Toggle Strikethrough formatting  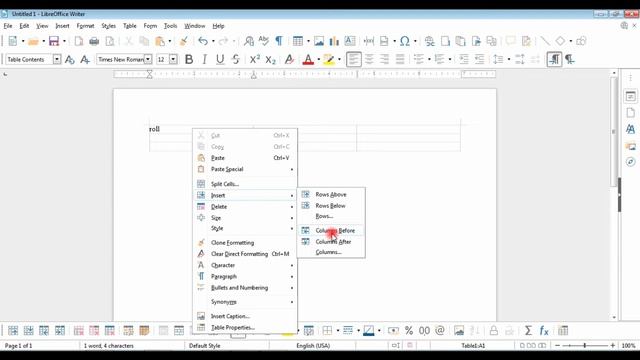click(236, 59)
